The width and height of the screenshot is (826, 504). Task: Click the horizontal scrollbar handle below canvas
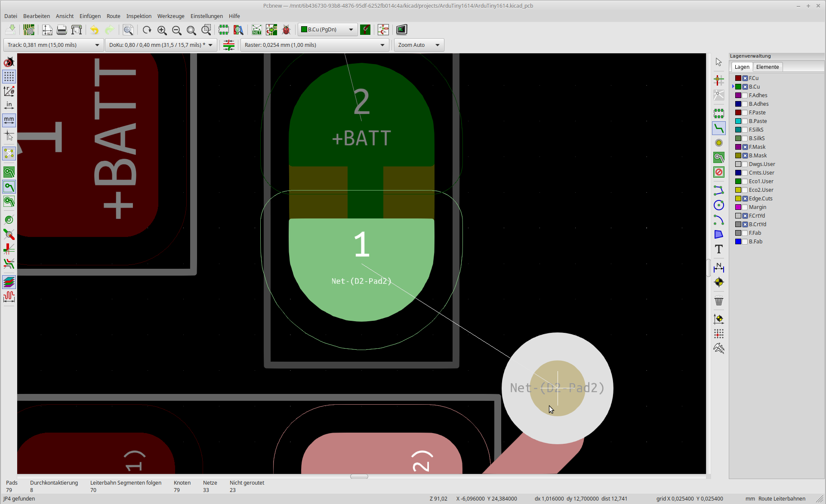click(359, 476)
